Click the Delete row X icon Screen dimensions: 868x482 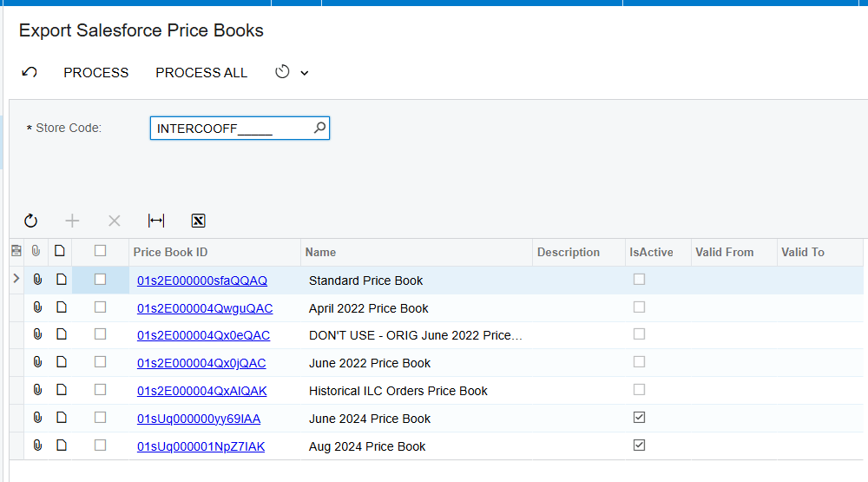point(114,221)
